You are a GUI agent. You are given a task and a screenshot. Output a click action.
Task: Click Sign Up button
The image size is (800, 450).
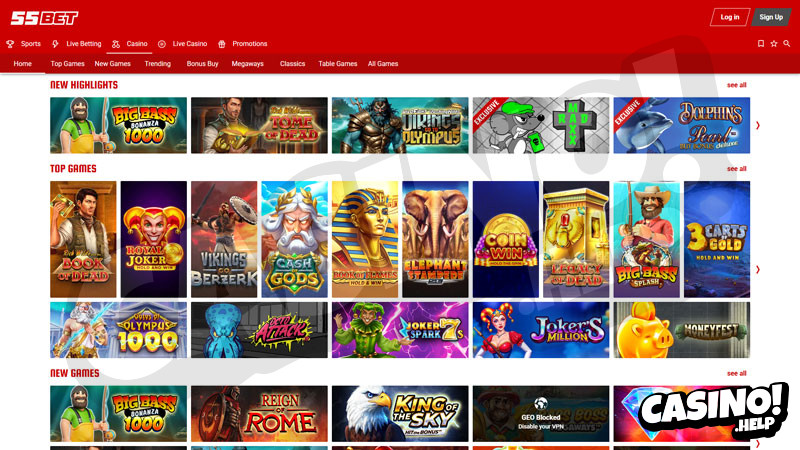coord(771,17)
